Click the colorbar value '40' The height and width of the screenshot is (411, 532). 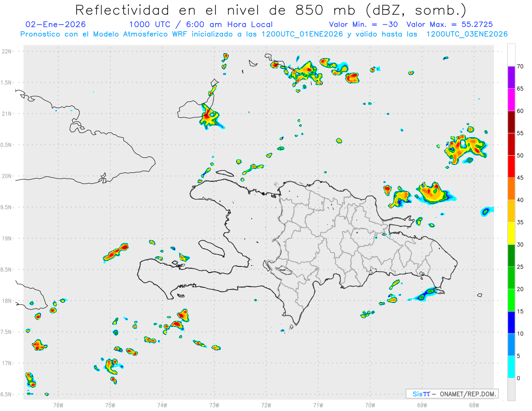point(520,200)
